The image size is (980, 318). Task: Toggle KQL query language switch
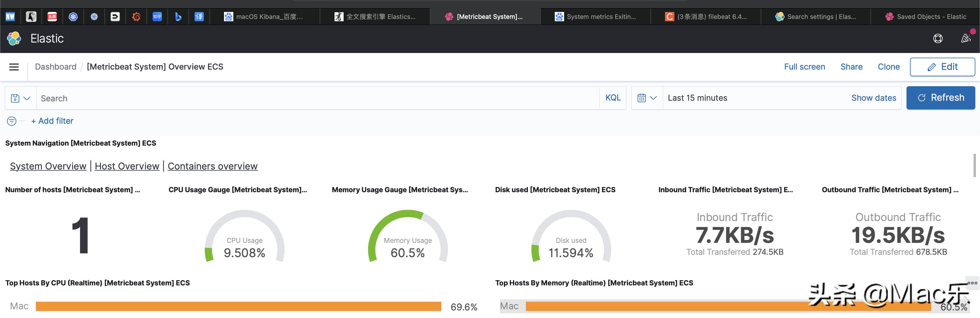(x=613, y=98)
